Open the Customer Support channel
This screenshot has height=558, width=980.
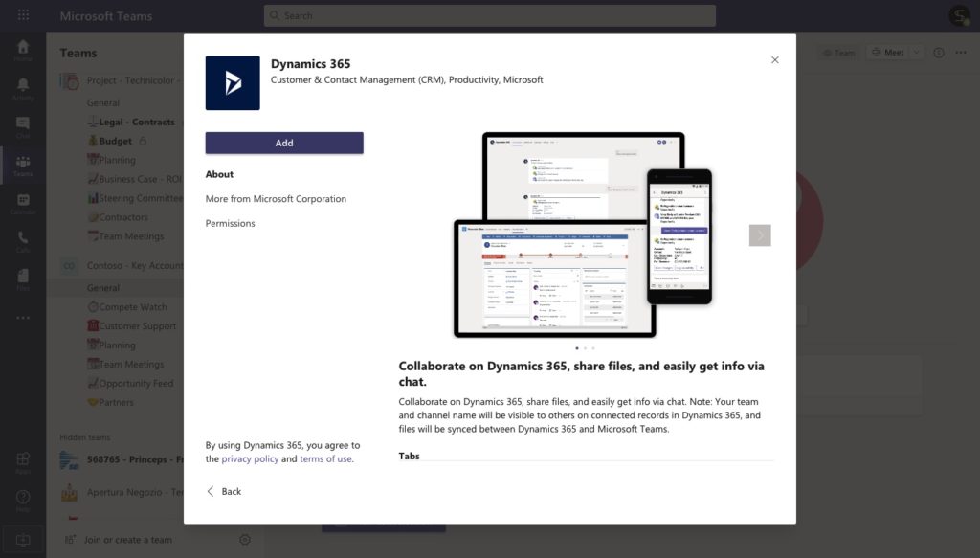click(x=131, y=326)
